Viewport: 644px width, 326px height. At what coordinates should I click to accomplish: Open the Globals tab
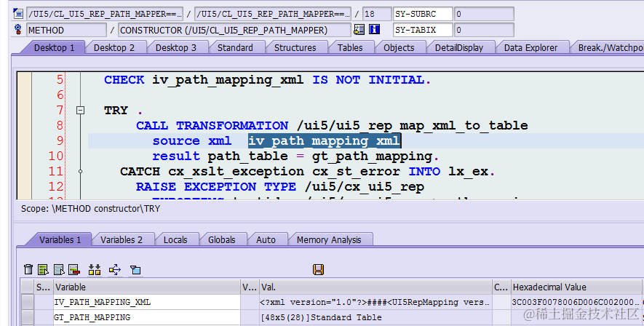coord(222,240)
